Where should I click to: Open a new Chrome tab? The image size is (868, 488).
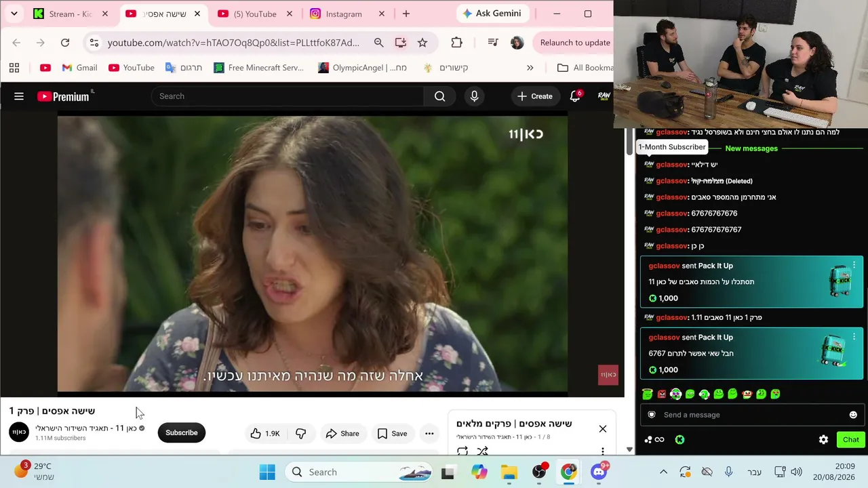[x=406, y=14]
